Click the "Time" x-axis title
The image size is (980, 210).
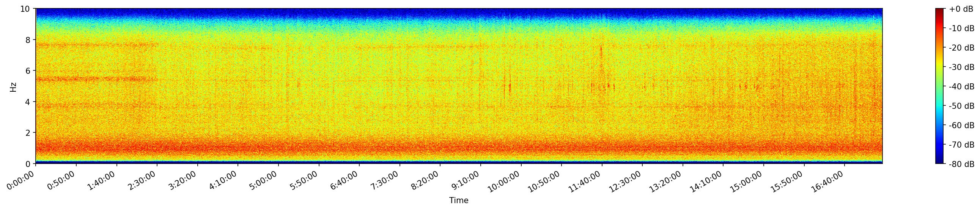(458, 200)
